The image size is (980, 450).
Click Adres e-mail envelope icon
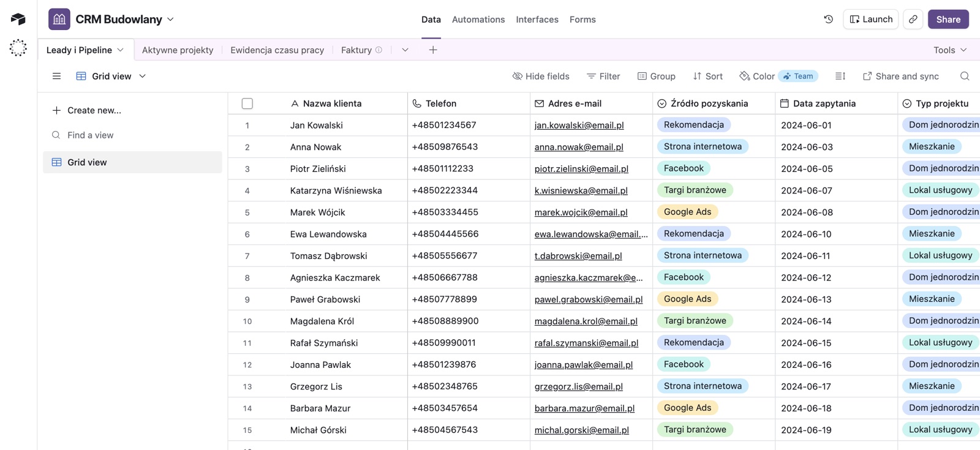(x=539, y=103)
